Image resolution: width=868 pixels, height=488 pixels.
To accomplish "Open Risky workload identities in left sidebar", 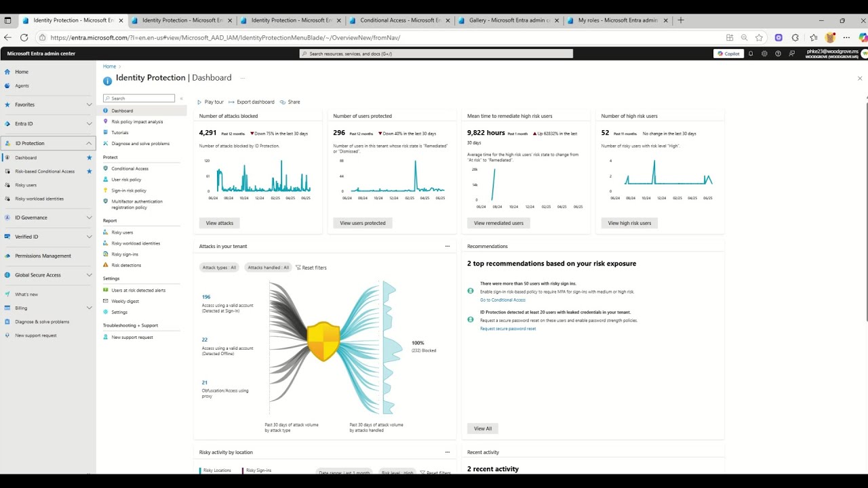I will [39, 199].
